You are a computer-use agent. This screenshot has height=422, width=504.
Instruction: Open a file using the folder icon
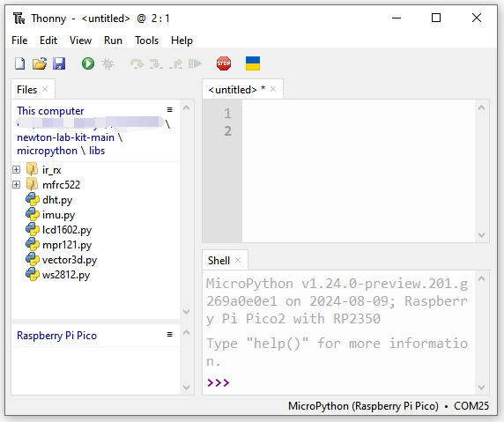pos(40,63)
